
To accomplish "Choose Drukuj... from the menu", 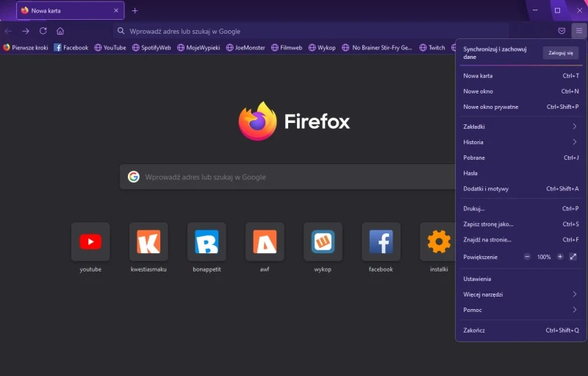I will [521, 209].
